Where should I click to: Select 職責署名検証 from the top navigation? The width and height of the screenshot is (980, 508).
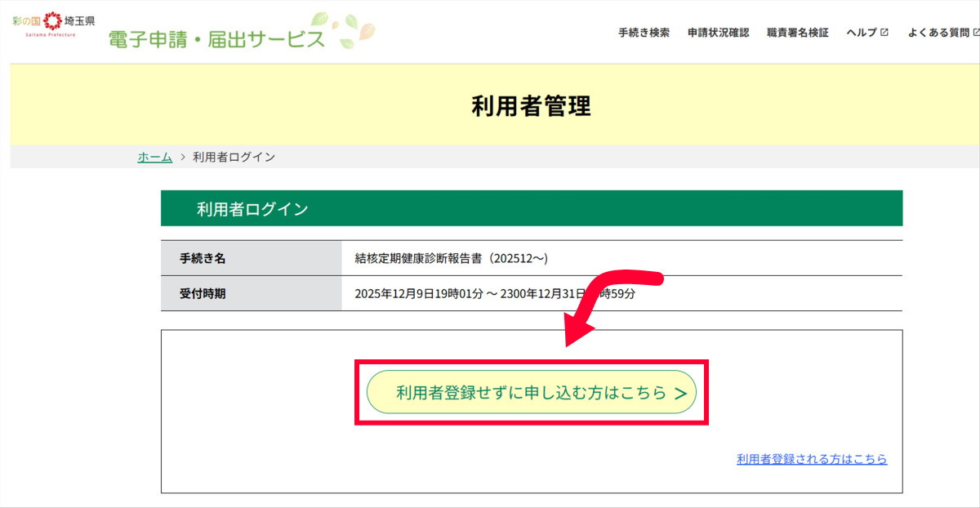click(797, 33)
